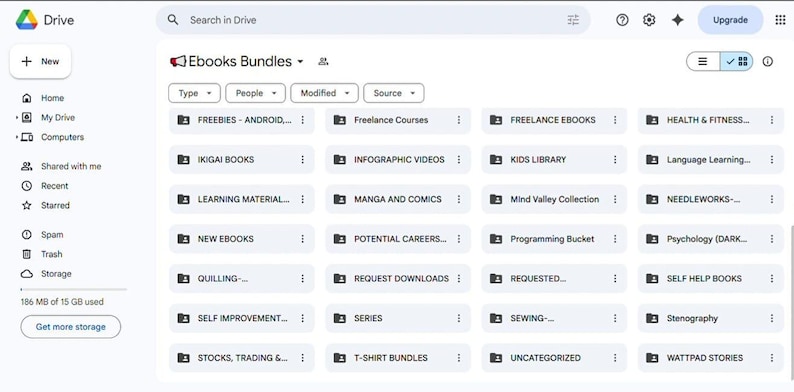The width and height of the screenshot is (794, 392).
Task: Open more actions for FREEBIES - ANDROID folder
Action: [x=302, y=120]
